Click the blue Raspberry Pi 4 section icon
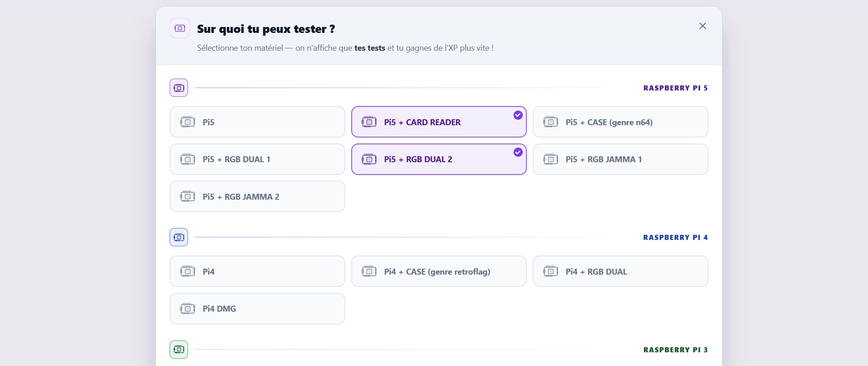Image resolution: width=868 pixels, height=366 pixels. 179,237
